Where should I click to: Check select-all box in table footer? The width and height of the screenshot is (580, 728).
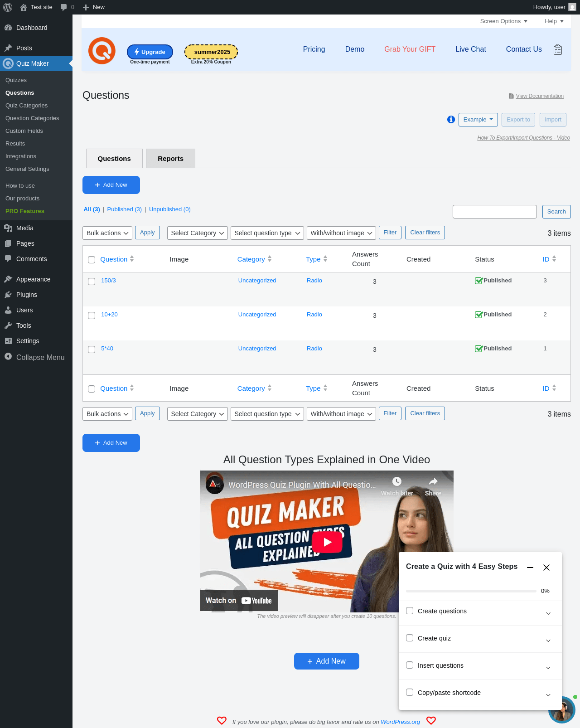pyautogui.click(x=92, y=389)
